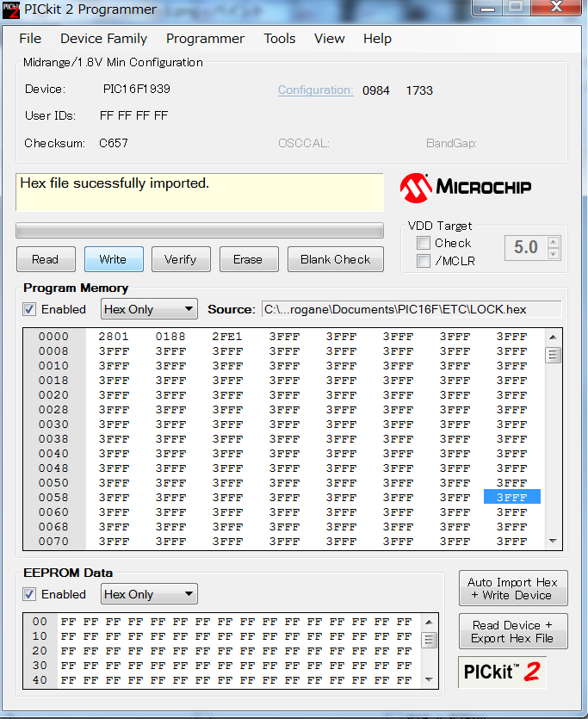Close the PICkit 2 Programmer window
This screenshot has width=588, height=719.
click(x=556, y=7)
